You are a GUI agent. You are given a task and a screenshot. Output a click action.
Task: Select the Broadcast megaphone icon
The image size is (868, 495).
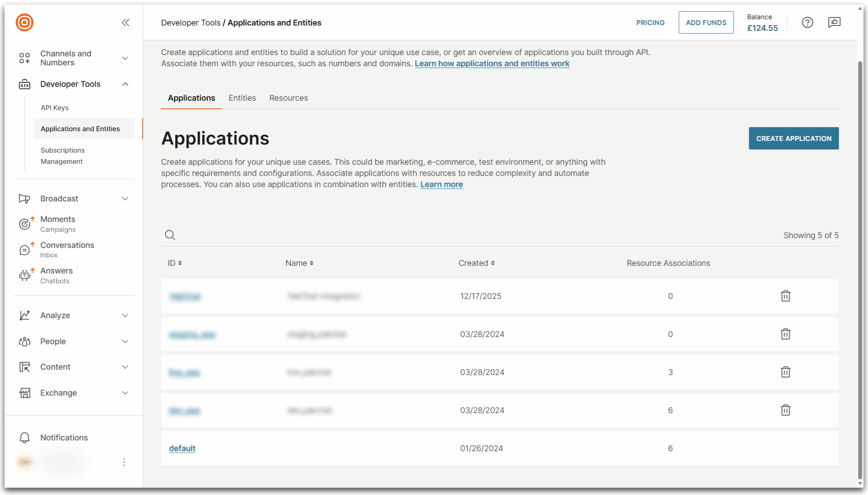(x=25, y=198)
